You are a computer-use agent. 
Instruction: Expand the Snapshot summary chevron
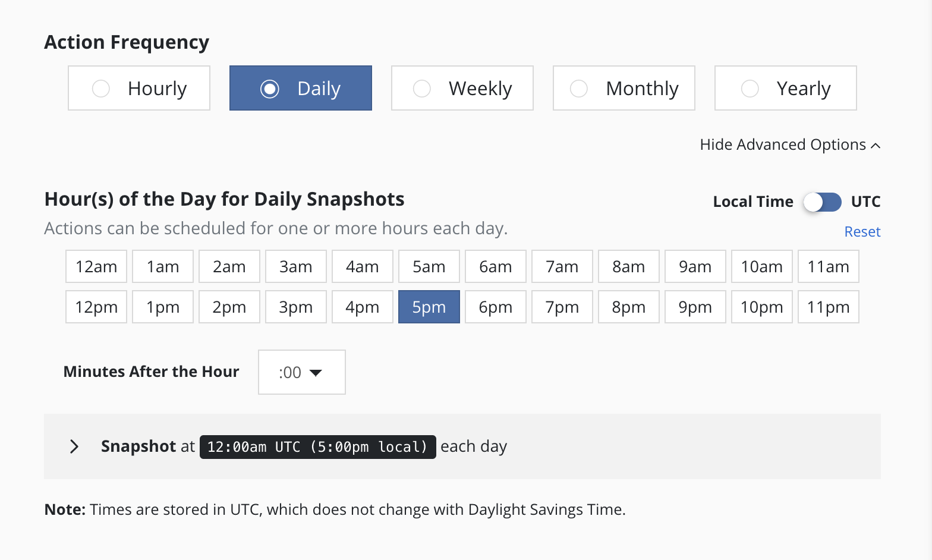(x=74, y=446)
